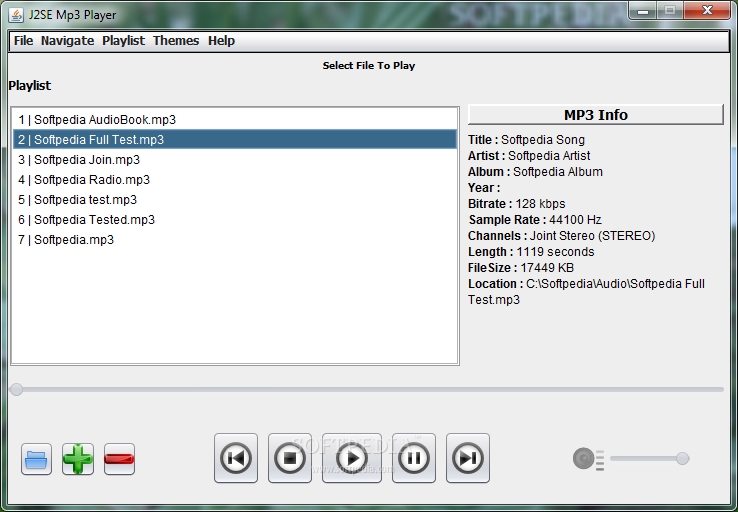Image resolution: width=738 pixels, height=512 pixels.
Task: Open the Themes menu
Action: tap(176, 41)
